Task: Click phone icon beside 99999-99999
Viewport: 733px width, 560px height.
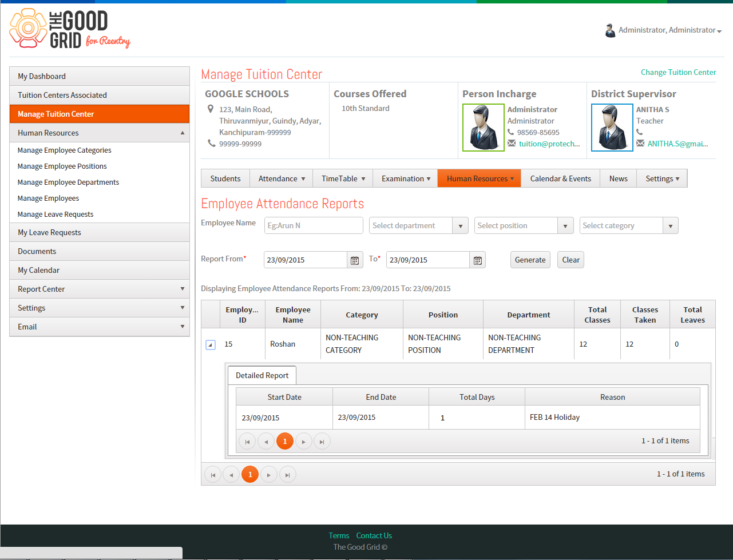Action: pyautogui.click(x=211, y=144)
